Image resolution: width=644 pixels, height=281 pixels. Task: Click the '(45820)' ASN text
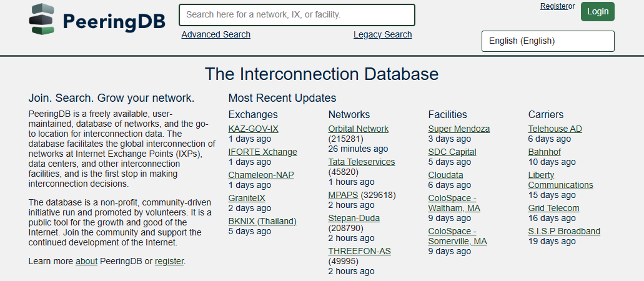344,172
